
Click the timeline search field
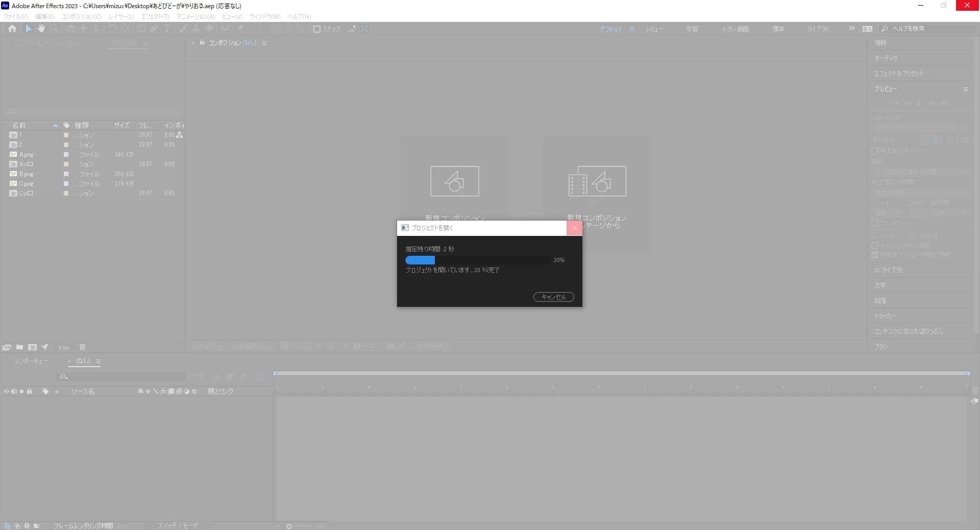pyautogui.click(x=122, y=377)
